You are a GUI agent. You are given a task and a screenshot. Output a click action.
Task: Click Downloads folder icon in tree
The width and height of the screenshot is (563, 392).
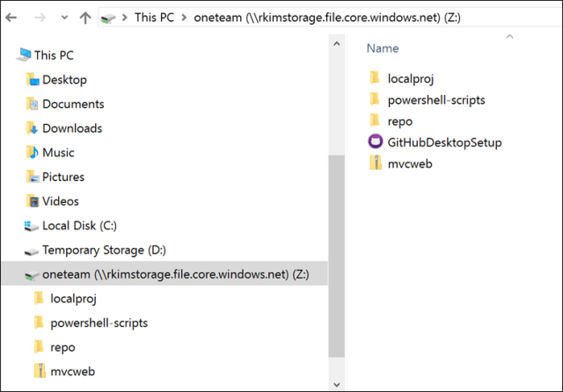pos(33,128)
